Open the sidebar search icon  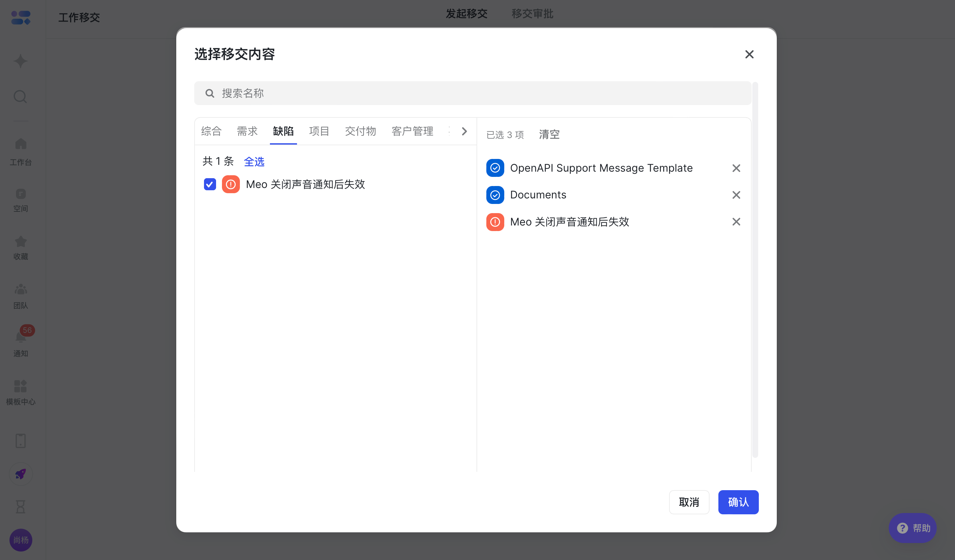coord(21,97)
